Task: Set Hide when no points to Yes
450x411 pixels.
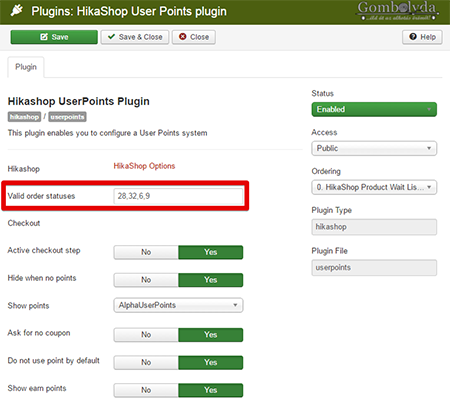Action: pos(211,280)
